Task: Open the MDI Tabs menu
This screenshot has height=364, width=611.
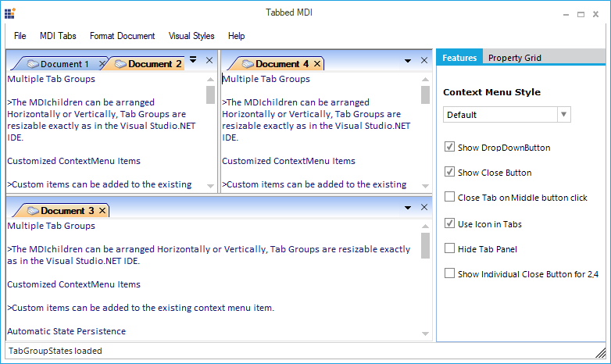Action: (x=58, y=36)
